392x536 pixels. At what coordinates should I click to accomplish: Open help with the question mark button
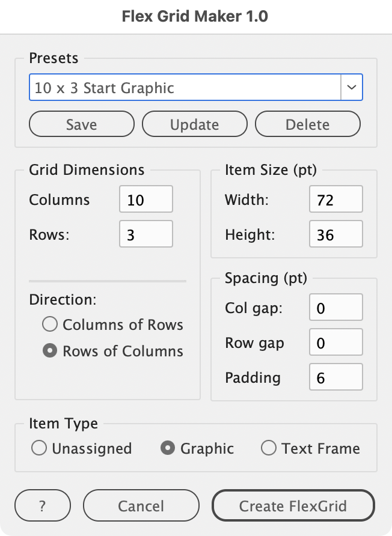(x=42, y=506)
